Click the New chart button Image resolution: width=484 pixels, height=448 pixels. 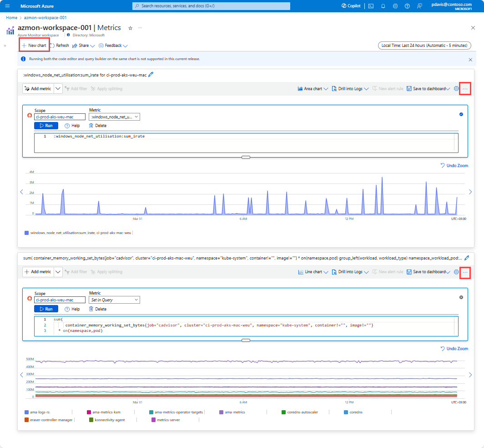click(x=34, y=46)
